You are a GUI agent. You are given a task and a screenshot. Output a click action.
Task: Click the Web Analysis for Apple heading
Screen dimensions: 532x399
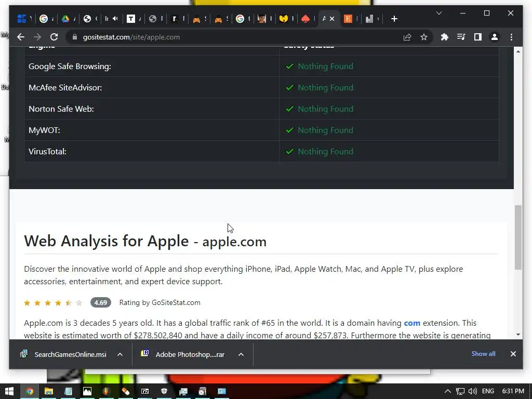click(x=145, y=241)
